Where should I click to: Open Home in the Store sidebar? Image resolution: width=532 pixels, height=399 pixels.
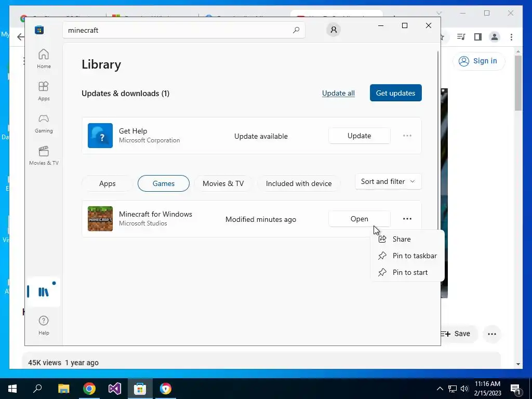pos(44,59)
